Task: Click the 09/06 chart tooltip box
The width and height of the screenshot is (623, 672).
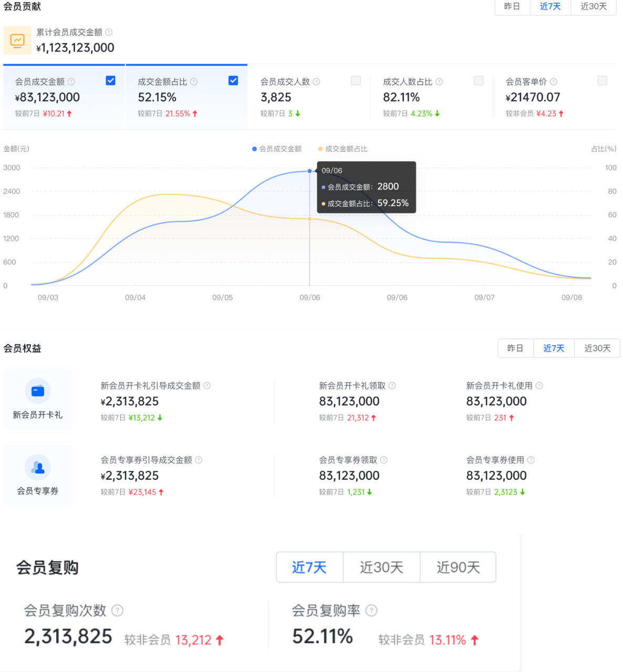Action: pyautogui.click(x=367, y=187)
